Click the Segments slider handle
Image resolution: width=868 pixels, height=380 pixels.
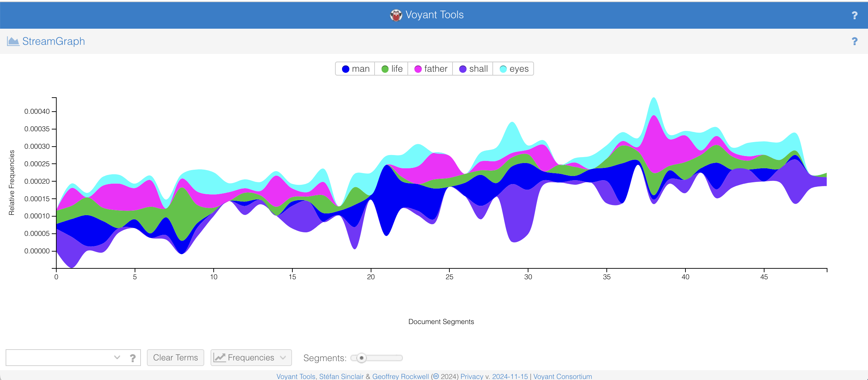[362, 358]
